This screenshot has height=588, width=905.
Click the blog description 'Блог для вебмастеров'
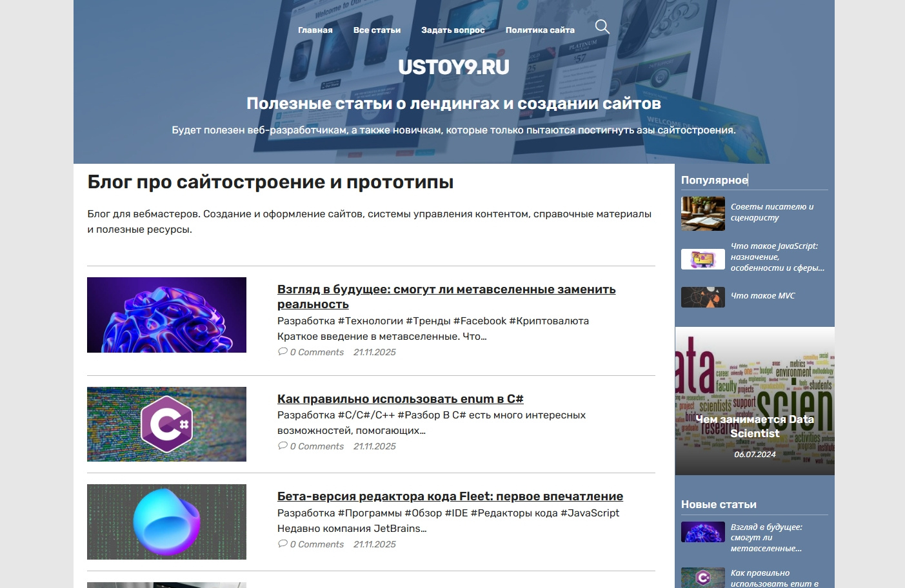(370, 222)
